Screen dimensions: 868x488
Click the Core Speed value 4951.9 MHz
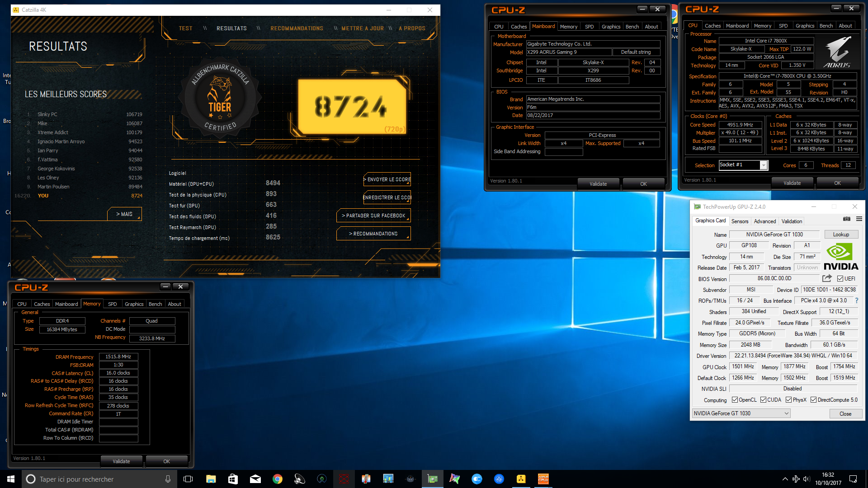click(740, 125)
